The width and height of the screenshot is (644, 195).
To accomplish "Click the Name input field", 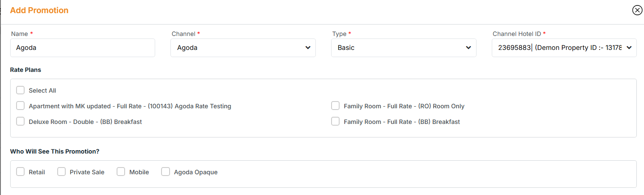I will [83, 48].
